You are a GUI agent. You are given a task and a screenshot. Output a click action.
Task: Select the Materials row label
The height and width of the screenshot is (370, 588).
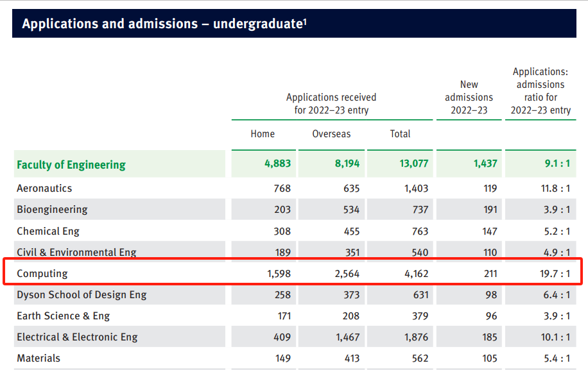click(x=39, y=358)
